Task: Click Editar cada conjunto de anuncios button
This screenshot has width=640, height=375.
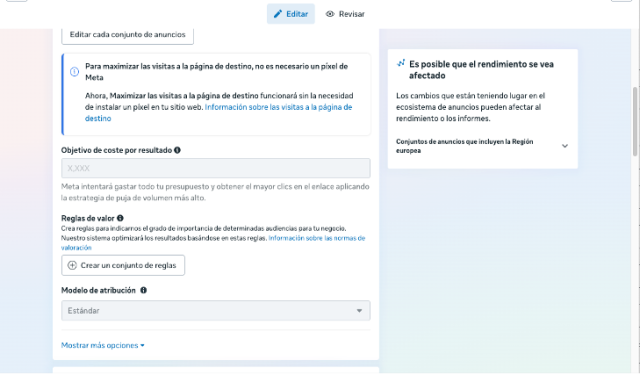Action: point(127,35)
